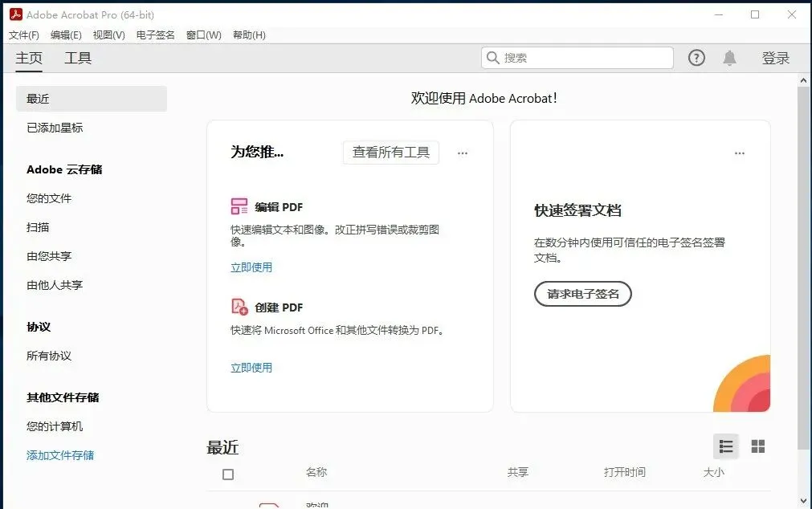Open the 帮助(H) menu
Image resolution: width=812 pixels, height=509 pixels.
click(249, 35)
